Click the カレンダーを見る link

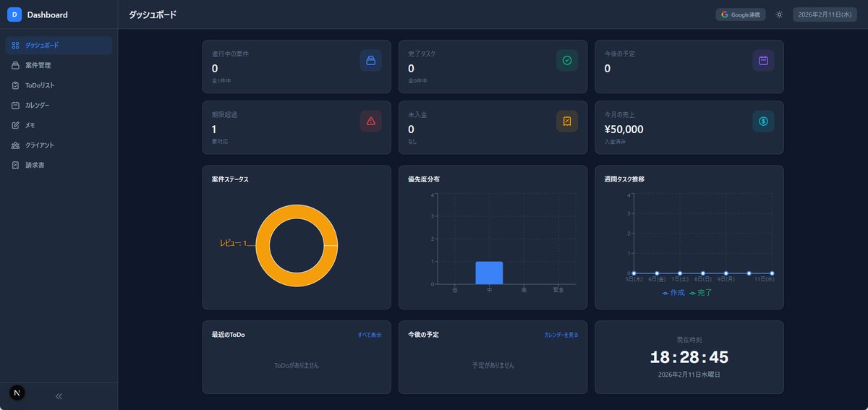click(561, 336)
